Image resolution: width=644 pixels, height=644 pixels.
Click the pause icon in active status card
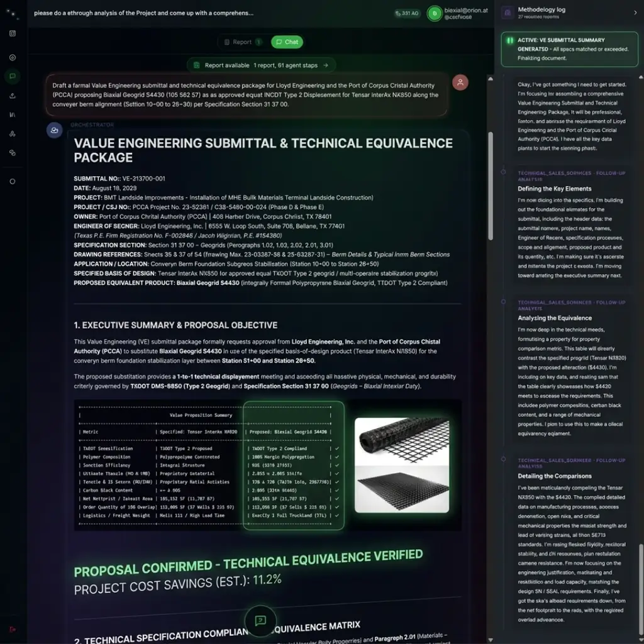(x=509, y=40)
